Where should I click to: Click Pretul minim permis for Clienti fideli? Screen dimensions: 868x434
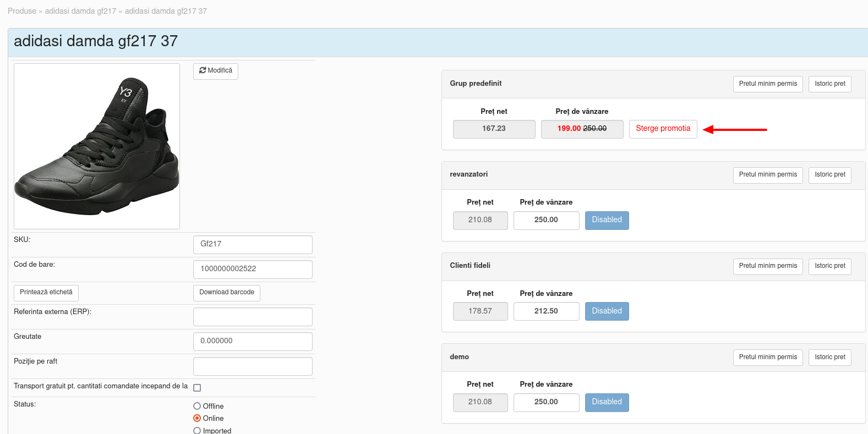tap(768, 266)
